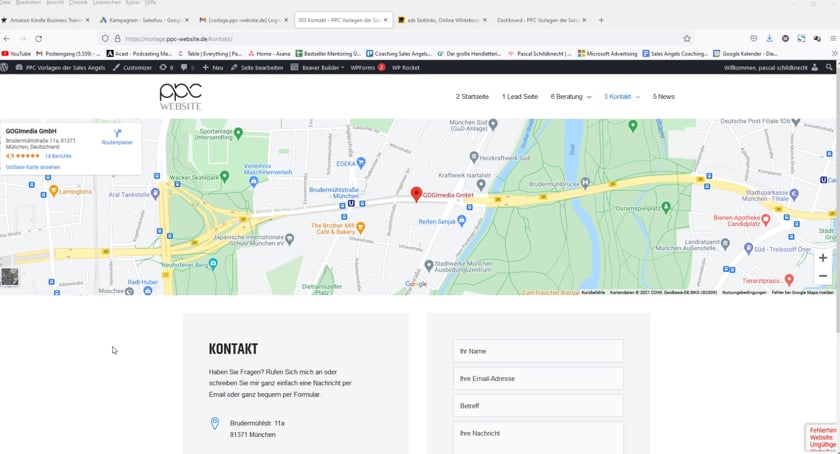Click the red GOGImedia GmbH map pin
The height and width of the screenshot is (454, 840).
click(416, 193)
